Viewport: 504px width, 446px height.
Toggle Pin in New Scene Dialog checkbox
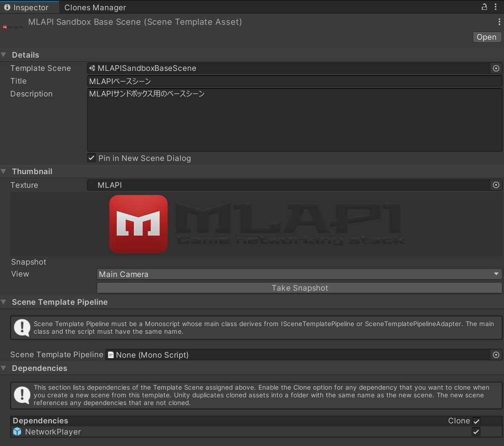(92, 158)
